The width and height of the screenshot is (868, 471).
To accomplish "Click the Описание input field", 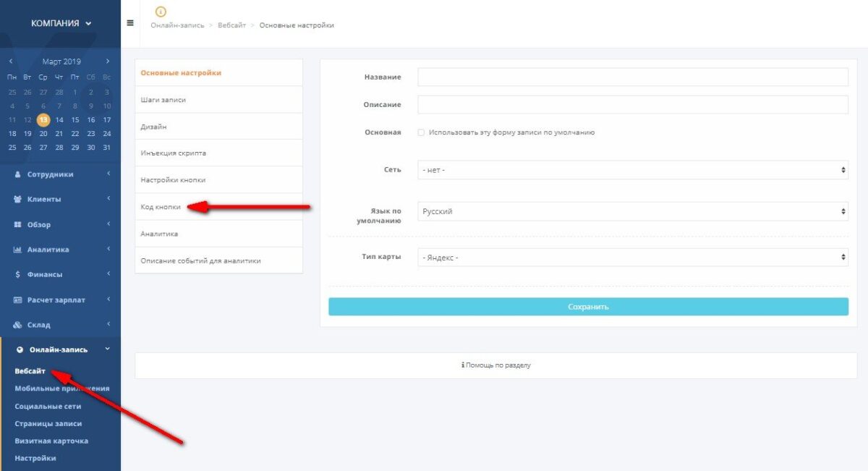I will [x=633, y=105].
